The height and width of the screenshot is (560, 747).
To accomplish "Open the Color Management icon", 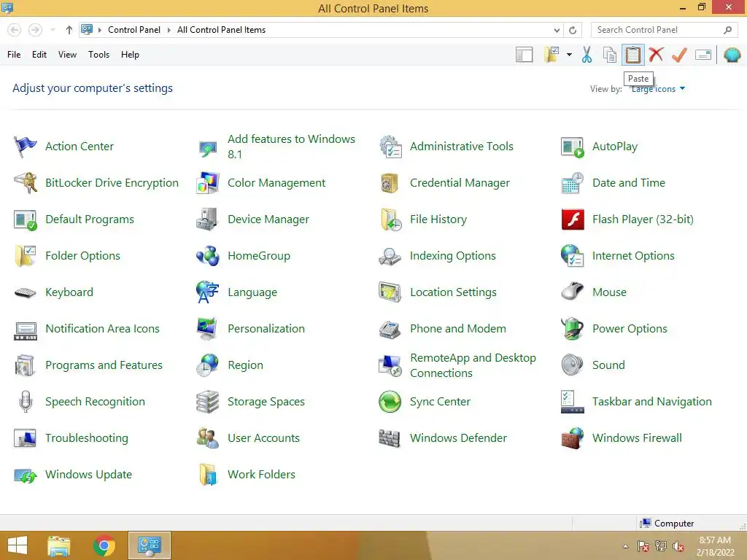I will click(x=207, y=183).
